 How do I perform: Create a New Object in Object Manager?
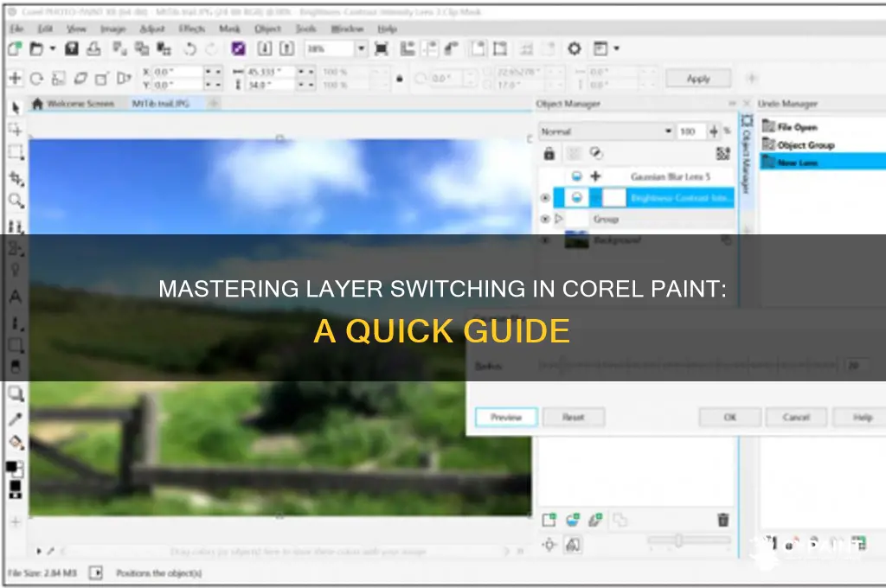pyautogui.click(x=549, y=520)
